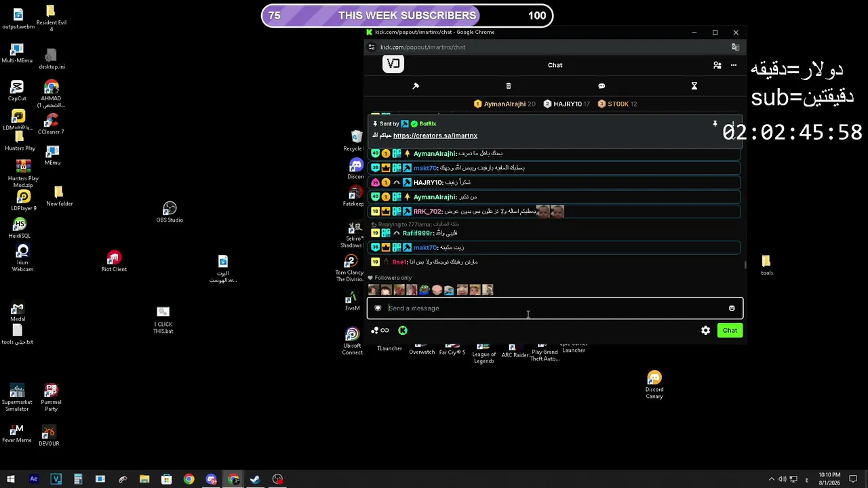868x488 pixels.
Task: Click the volume icon in system tray
Action: click(x=782, y=479)
